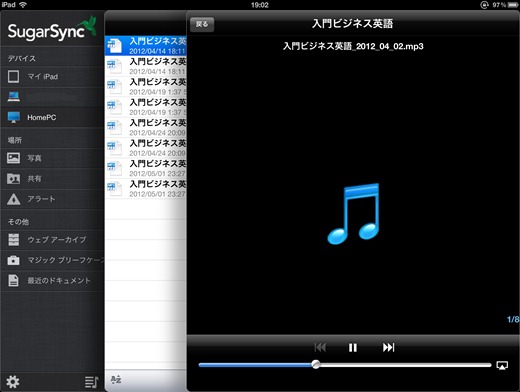Select the laptop device icon entry

[x=52, y=97]
